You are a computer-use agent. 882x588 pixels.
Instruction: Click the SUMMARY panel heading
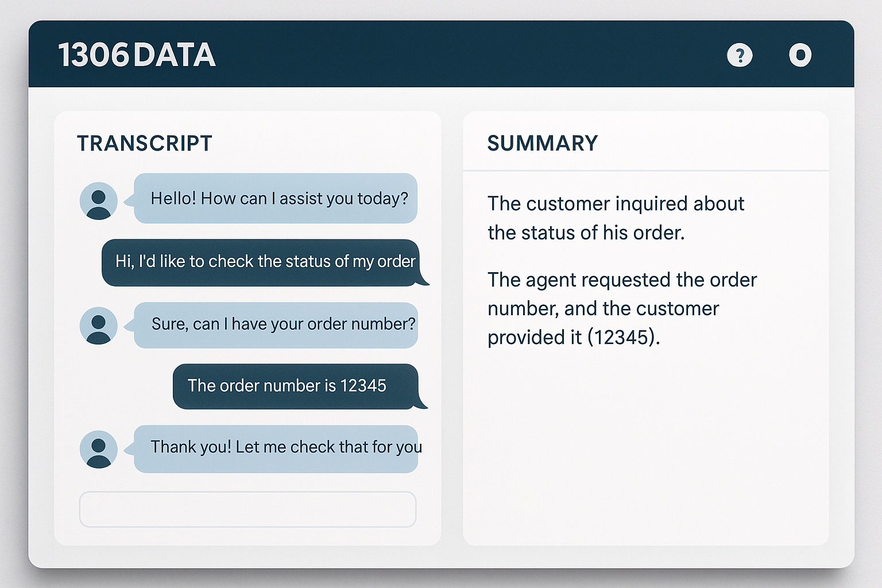tap(543, 144)
